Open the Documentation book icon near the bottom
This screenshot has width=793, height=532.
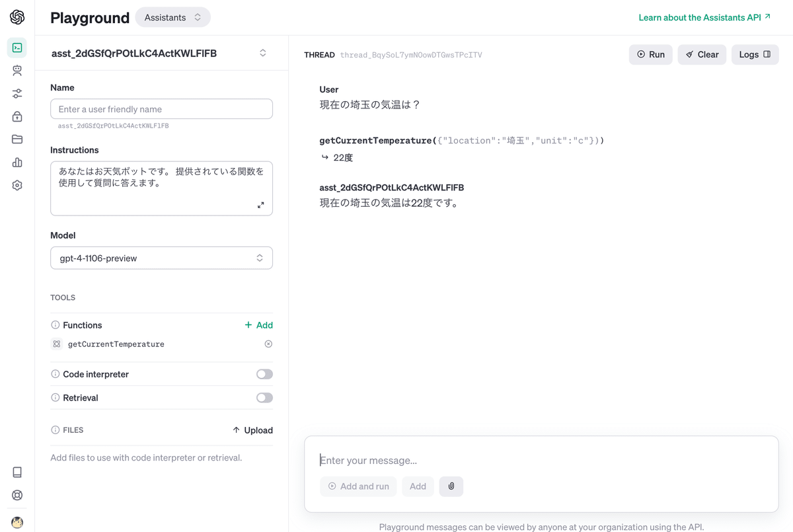(x=17, y=471)
